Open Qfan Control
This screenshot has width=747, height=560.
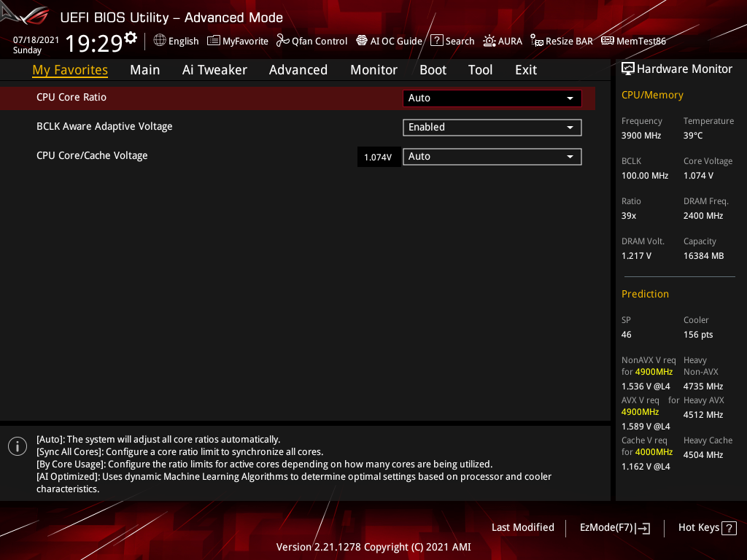(x=311, y=41)
